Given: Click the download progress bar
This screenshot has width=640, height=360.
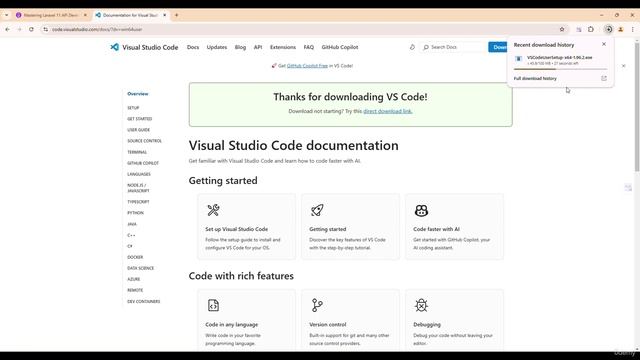Looking at the screenshot, I should click(560, 69).
